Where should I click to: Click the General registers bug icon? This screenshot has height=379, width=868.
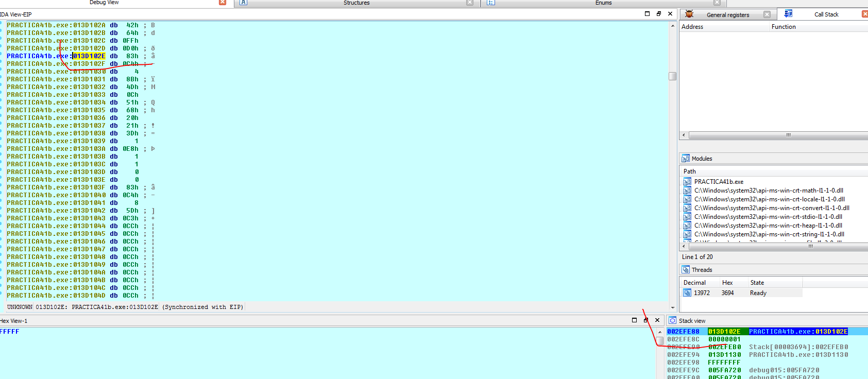tap(689, 14)
